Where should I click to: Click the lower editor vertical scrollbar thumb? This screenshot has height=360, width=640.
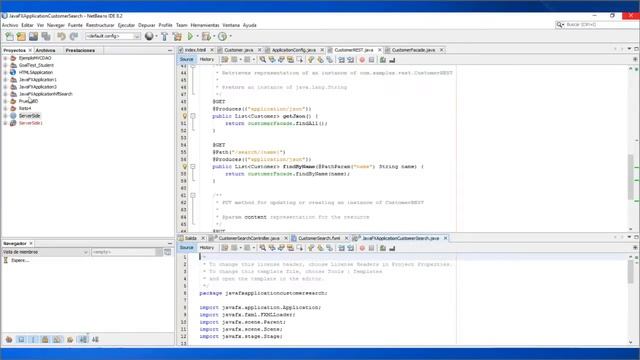(x=631, y=272)
